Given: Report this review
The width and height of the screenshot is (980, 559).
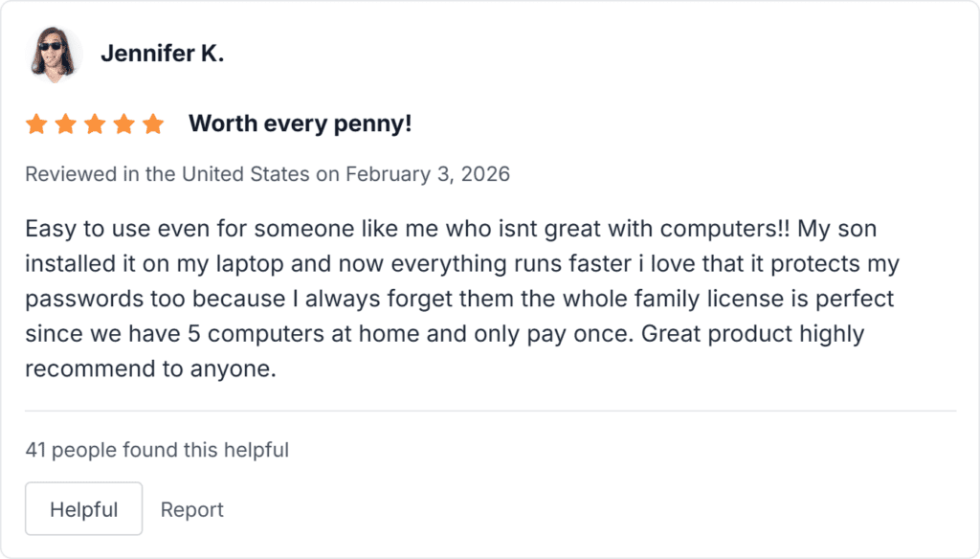Looking at the screenshot, I should (192, 509).
